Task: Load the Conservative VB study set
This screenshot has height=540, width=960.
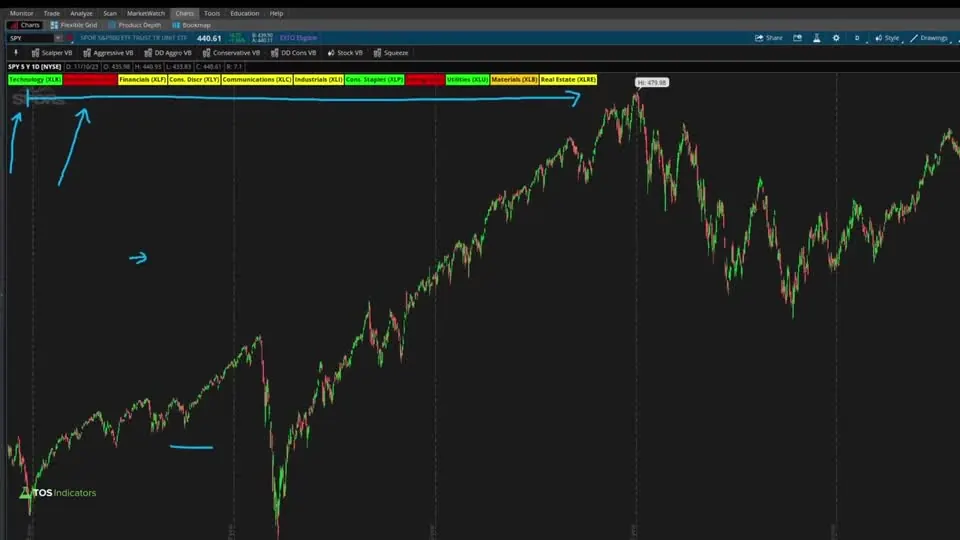Action: point(231,53)
